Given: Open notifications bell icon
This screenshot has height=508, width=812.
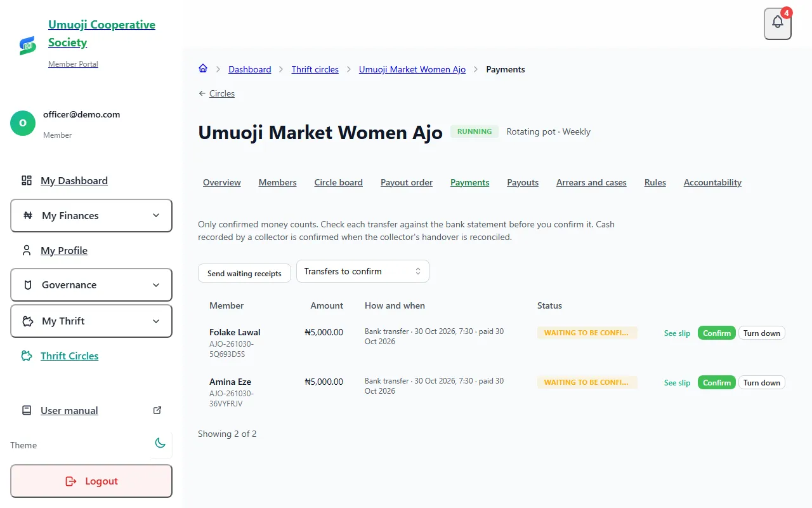Looking at the screenshot, I should tap(778, 23).
